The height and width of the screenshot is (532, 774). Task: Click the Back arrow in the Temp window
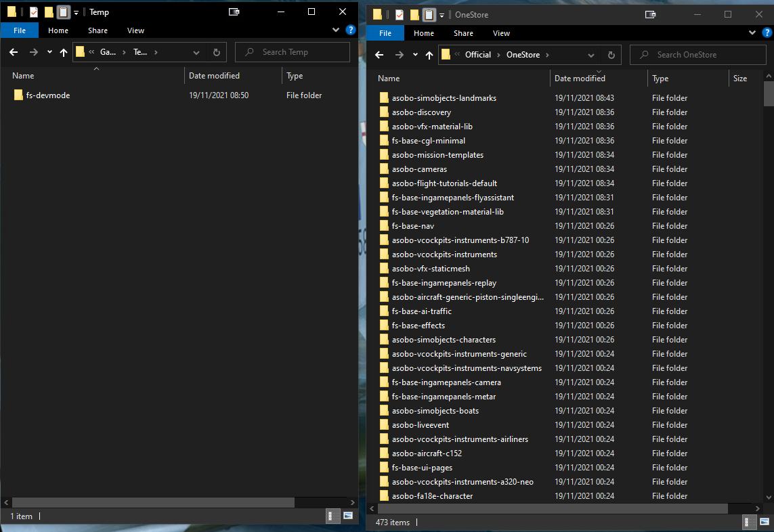coord(14,51)
